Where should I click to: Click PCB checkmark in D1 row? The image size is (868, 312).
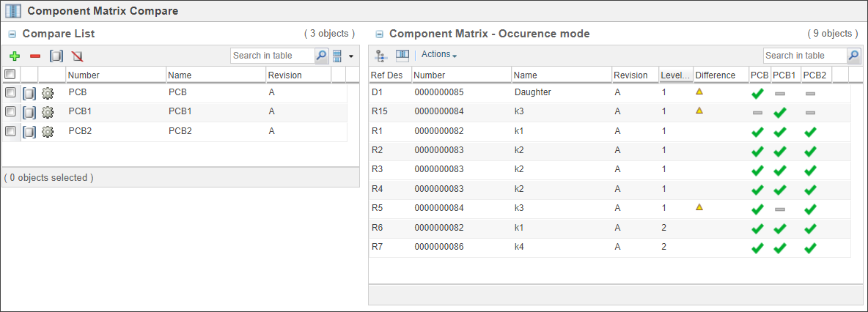758,94
